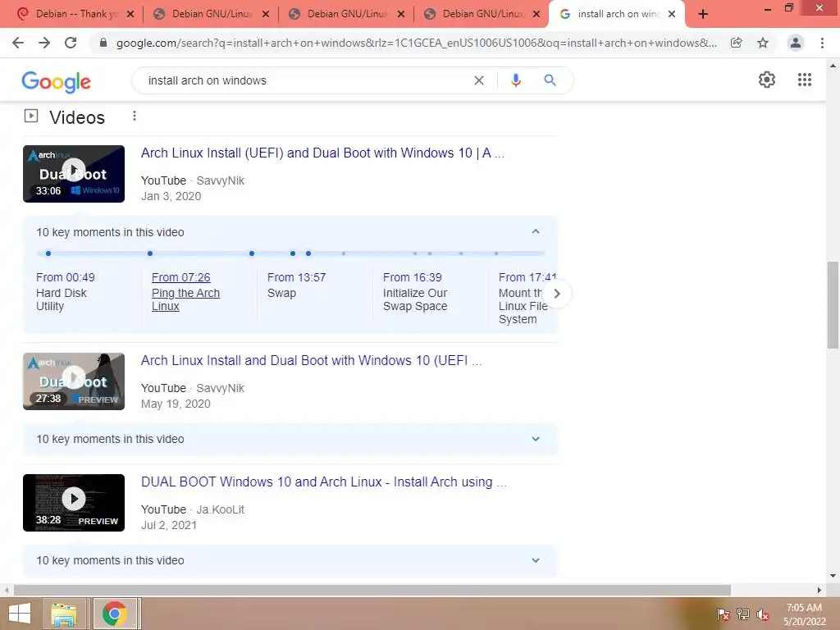Jump to 'From 13:57 Swap' moment
Viewport: 840px width, 630px height.
point(296,285)
